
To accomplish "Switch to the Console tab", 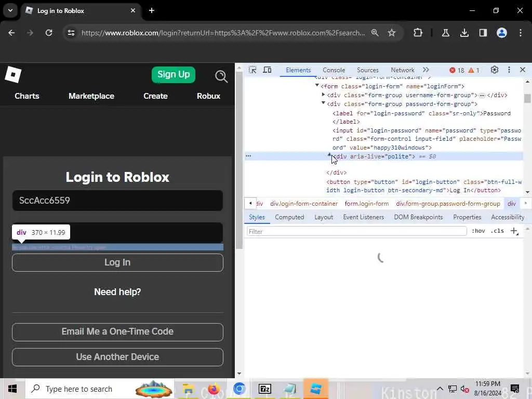I will tap(334, 70).
